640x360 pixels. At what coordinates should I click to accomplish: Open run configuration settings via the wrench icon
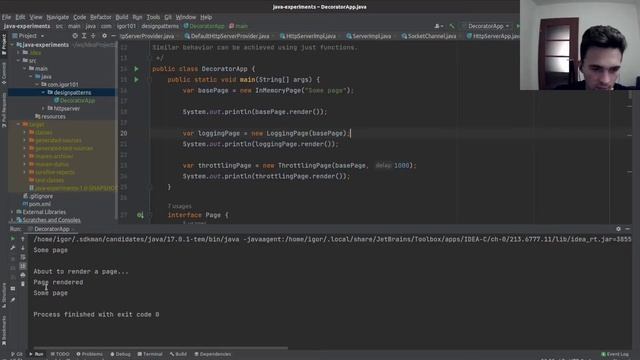pyautogui.click(x=13, y=248)
